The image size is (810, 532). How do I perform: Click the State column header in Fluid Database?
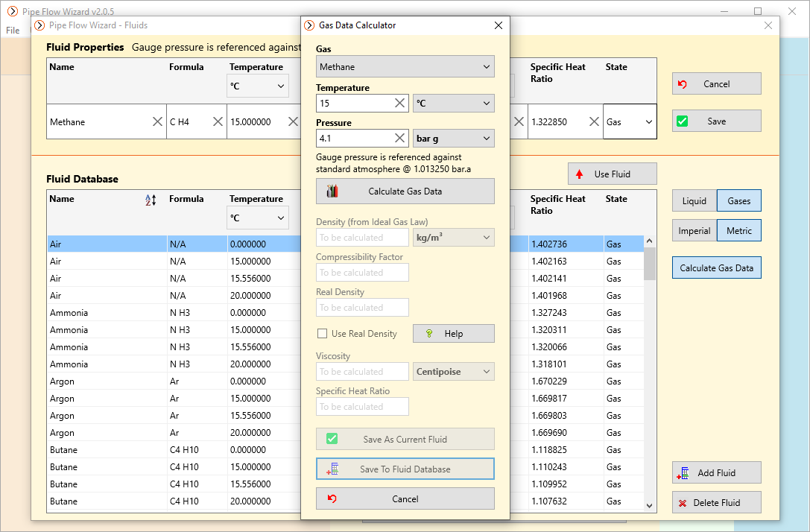[616, 199]
